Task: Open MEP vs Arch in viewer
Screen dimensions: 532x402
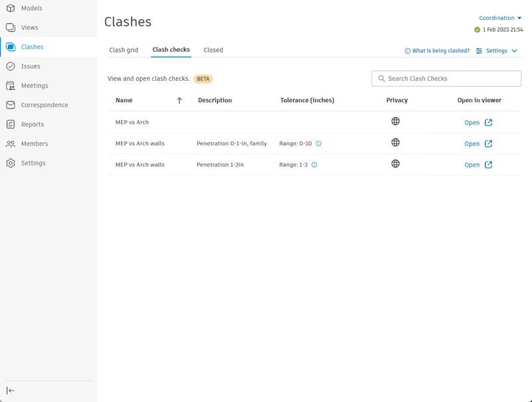Action: 472,123
